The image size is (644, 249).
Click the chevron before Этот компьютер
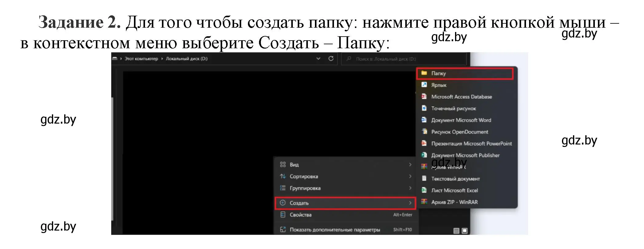[x=121, y=59]
